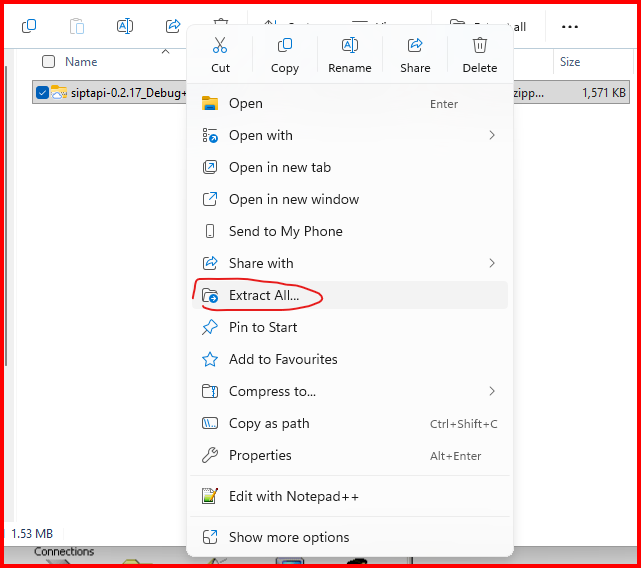Click the Delete trash icon
Screen dimensions: 641x568
tap(480, 46)
